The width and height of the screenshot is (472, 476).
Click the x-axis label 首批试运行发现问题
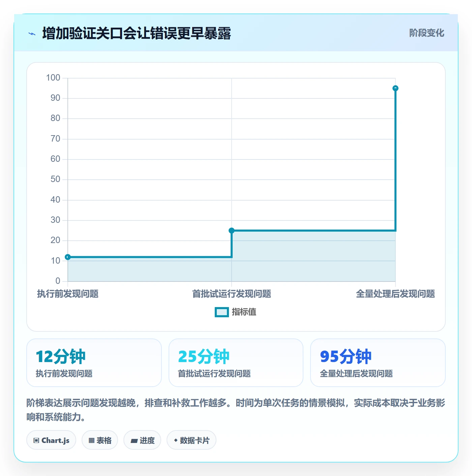click(x=232, y=294)
